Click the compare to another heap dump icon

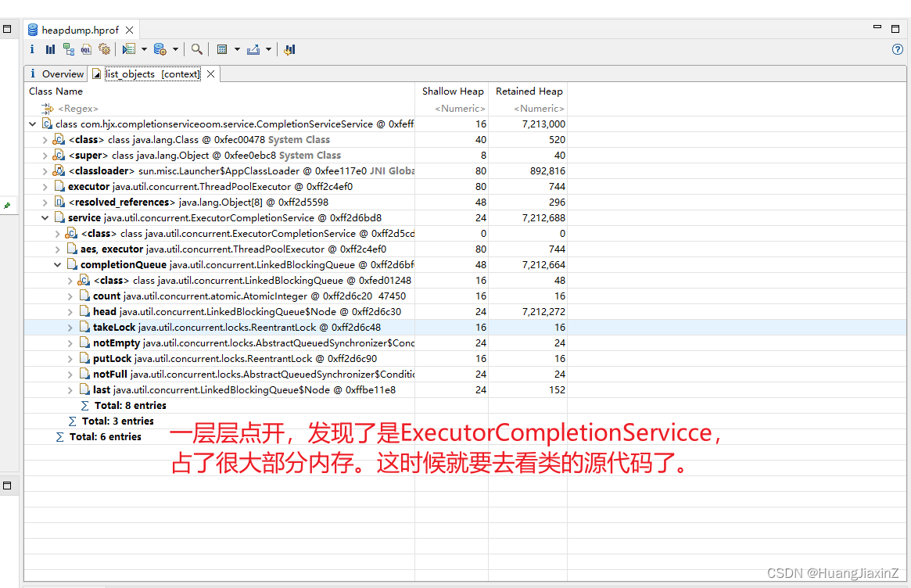pos(290,49)
